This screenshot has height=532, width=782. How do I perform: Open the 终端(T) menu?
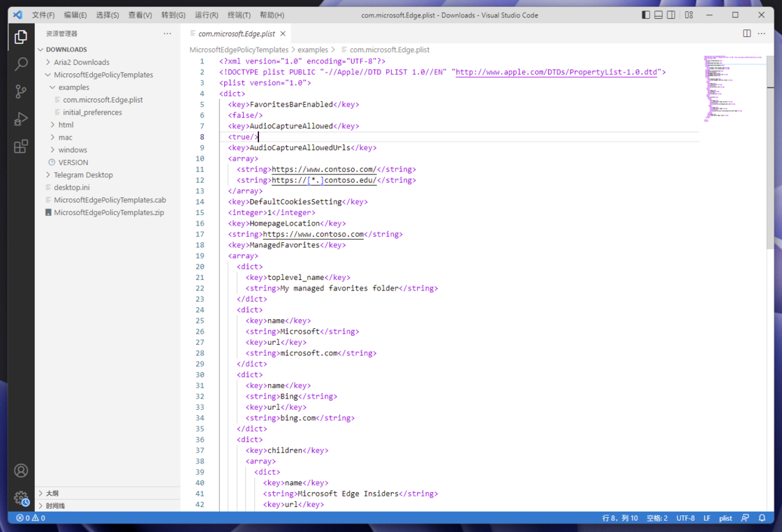click(239, 15)
